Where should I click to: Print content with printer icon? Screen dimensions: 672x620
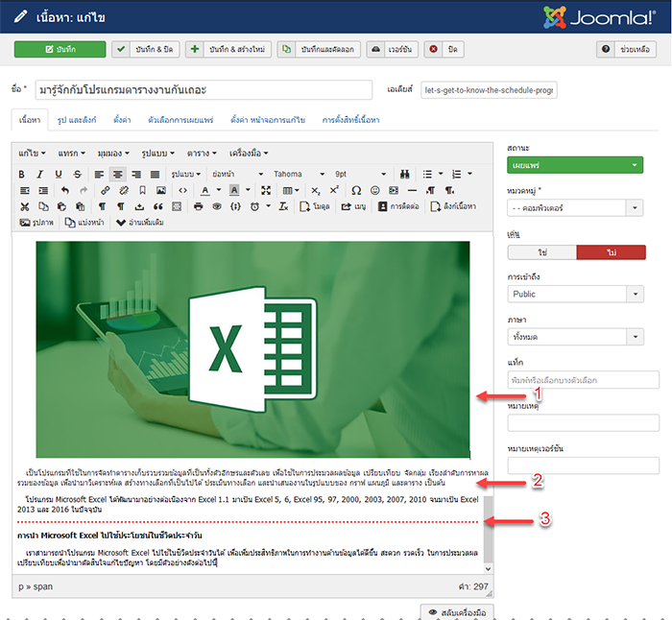click(x=198, y=206)
